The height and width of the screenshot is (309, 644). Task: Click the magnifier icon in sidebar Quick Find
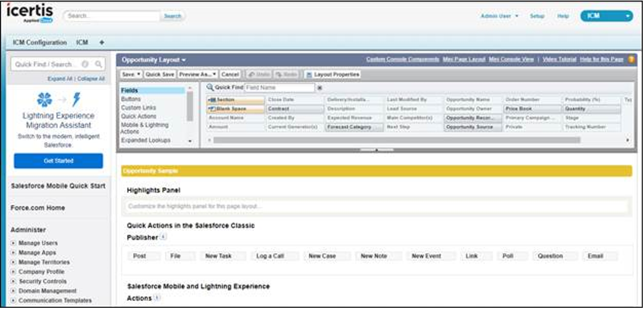pos(98,64)
